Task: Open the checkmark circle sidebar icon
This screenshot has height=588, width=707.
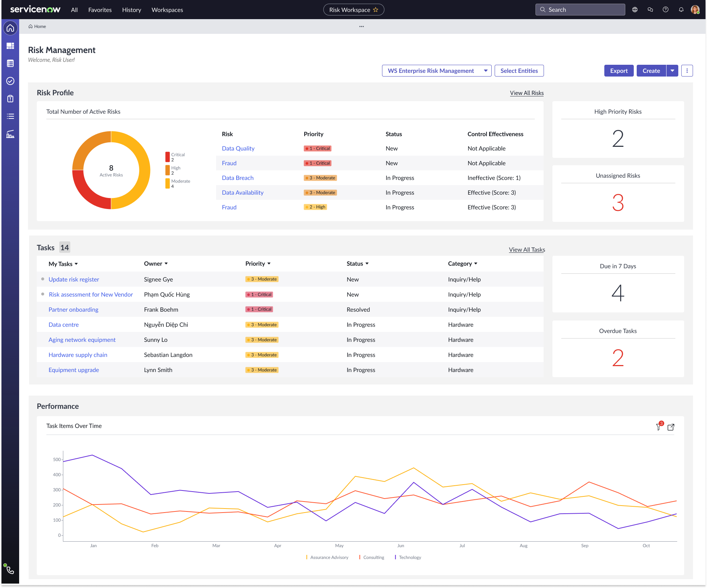Action: point(10,81)
